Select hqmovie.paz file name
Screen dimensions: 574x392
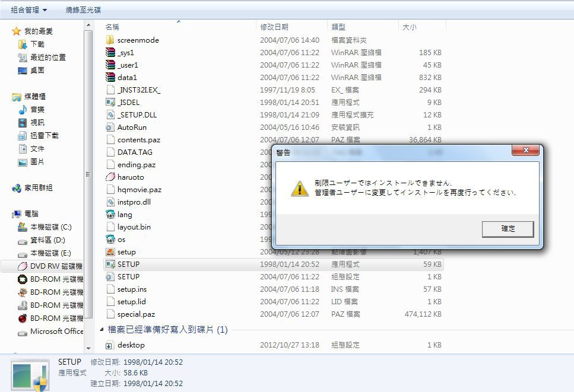139,189
